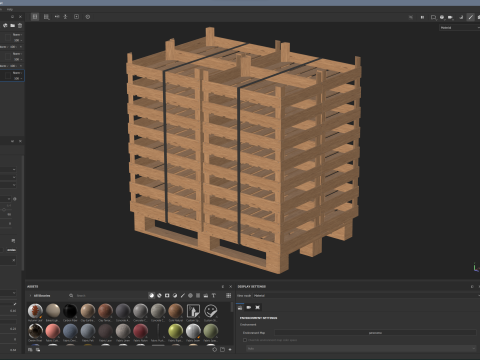This screenshot has height=360, width=480.
Task: Open the Material dropdown above the viewport
Action: (x=459, y=28)
